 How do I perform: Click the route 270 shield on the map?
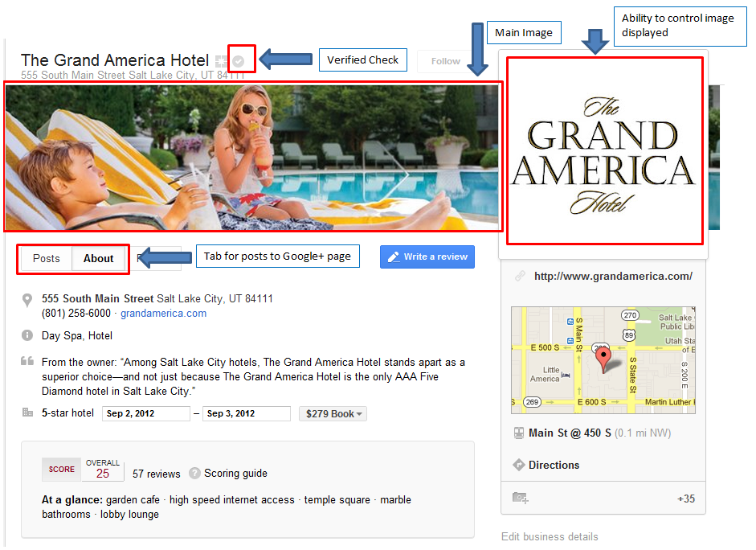pyautogui.click(x=630, y=315)
